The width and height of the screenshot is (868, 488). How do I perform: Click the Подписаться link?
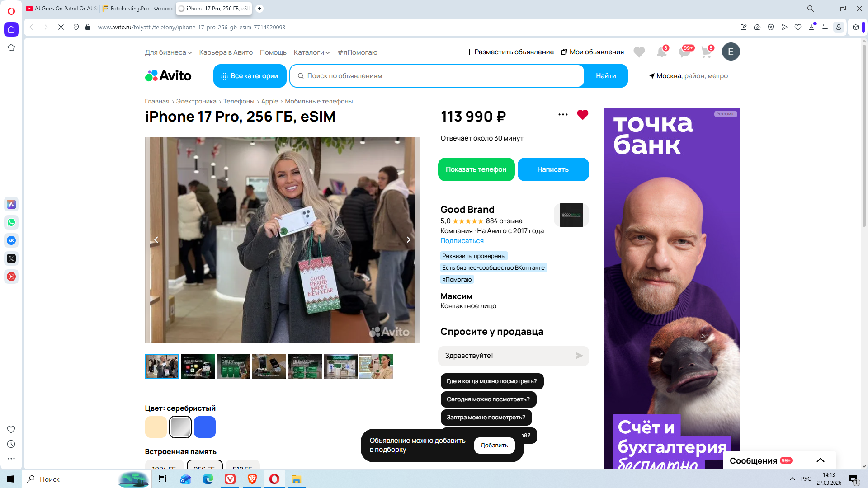coord(462,241)
